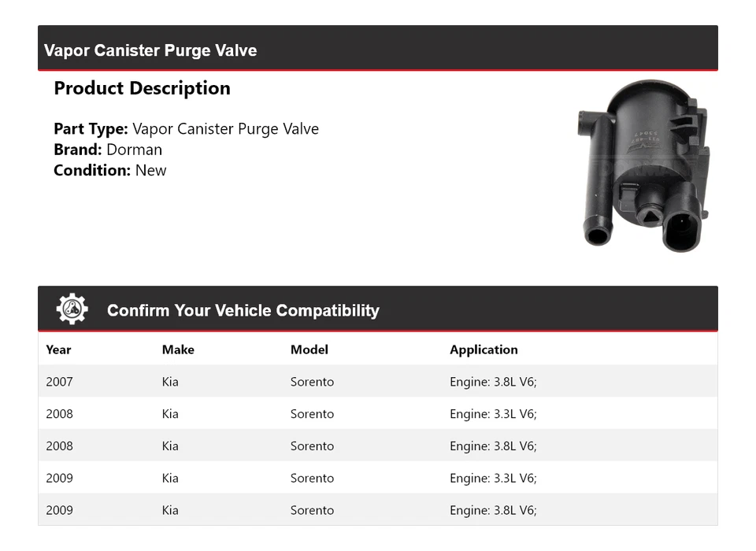Image resolution: width=756 pixels, height=551 pixels.
Task: Click the Model column header
Action: pos(309,349)
